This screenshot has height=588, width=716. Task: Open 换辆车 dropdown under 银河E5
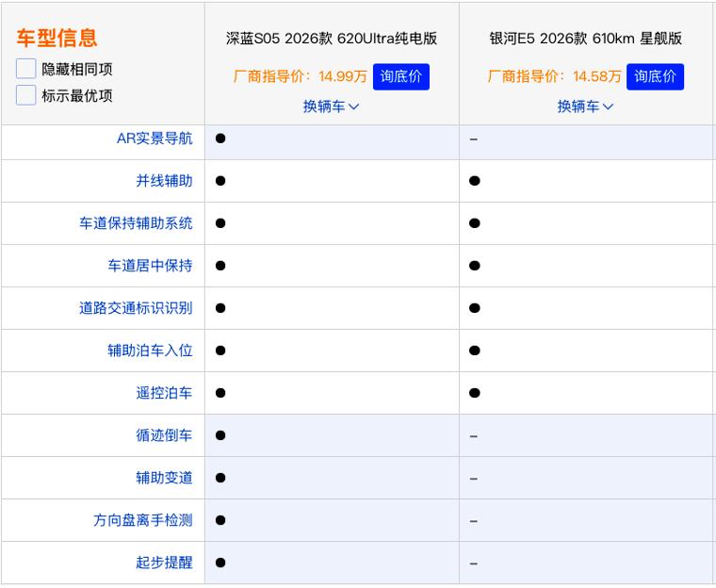pos(585,106)
